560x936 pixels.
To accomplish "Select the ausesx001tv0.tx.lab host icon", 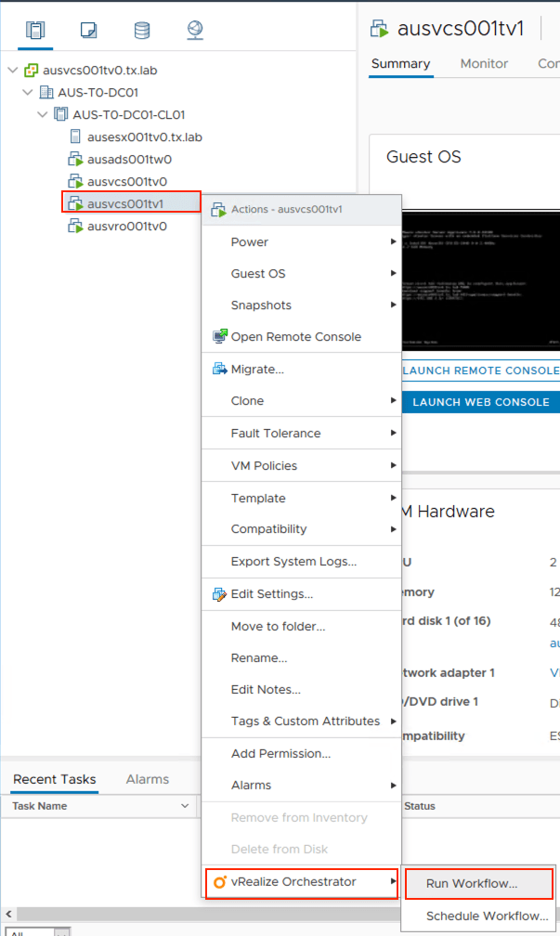I will pos(75,137).
